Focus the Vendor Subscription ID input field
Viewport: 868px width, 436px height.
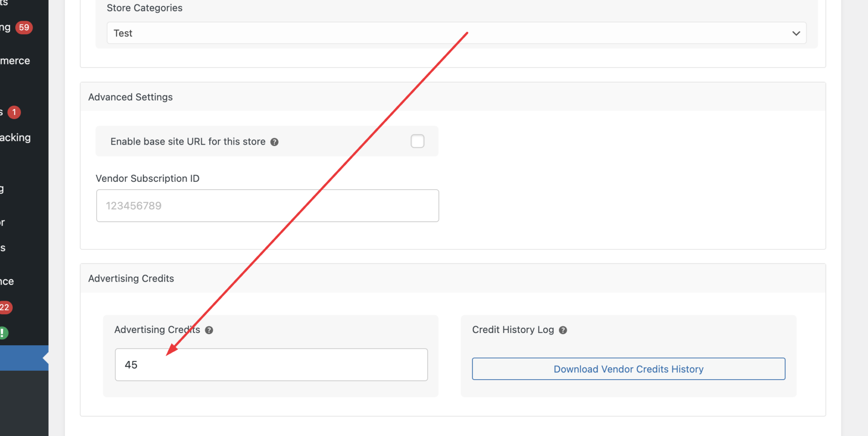[x=267, y=206]
